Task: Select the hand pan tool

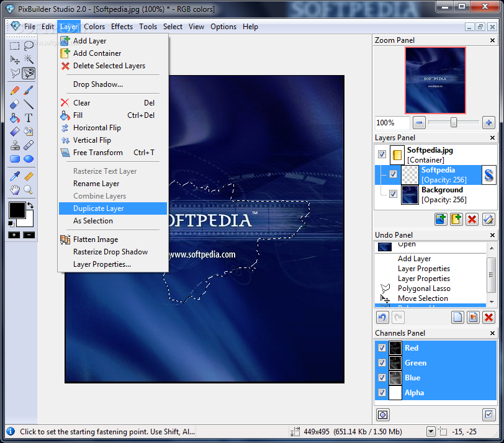Action: coord(14,190)
